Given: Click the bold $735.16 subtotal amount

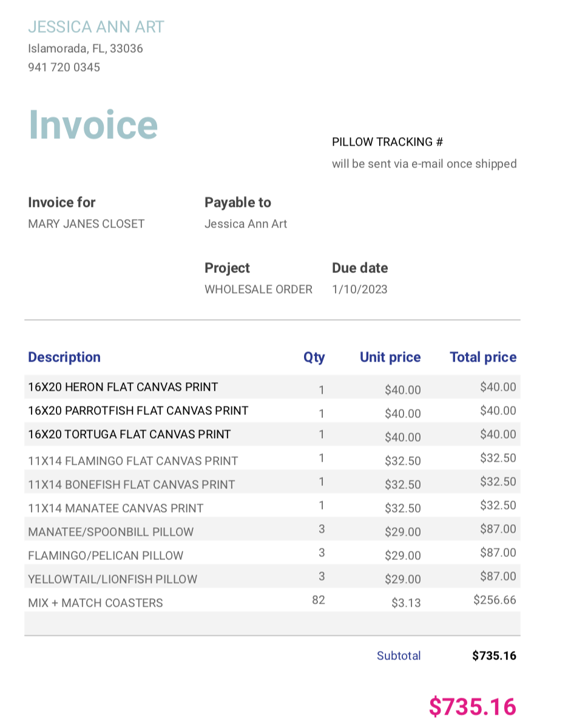Looking at the screenshot, I should [x=494, y=656].
